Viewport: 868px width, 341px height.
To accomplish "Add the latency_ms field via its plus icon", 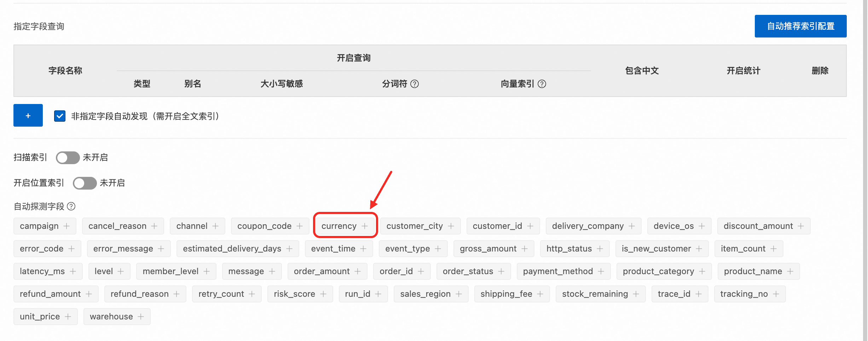I will 73,271.
